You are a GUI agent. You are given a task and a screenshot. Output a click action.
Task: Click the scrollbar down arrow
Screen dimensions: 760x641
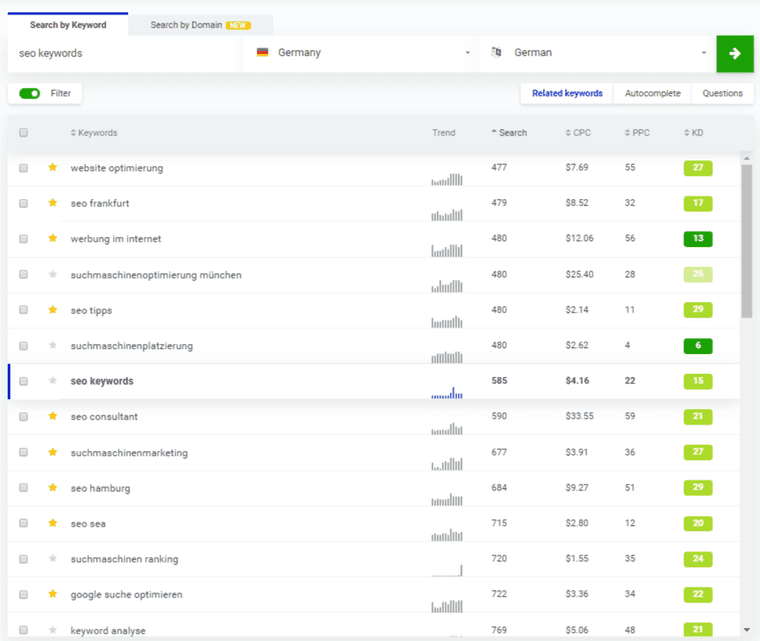point(746,630)
